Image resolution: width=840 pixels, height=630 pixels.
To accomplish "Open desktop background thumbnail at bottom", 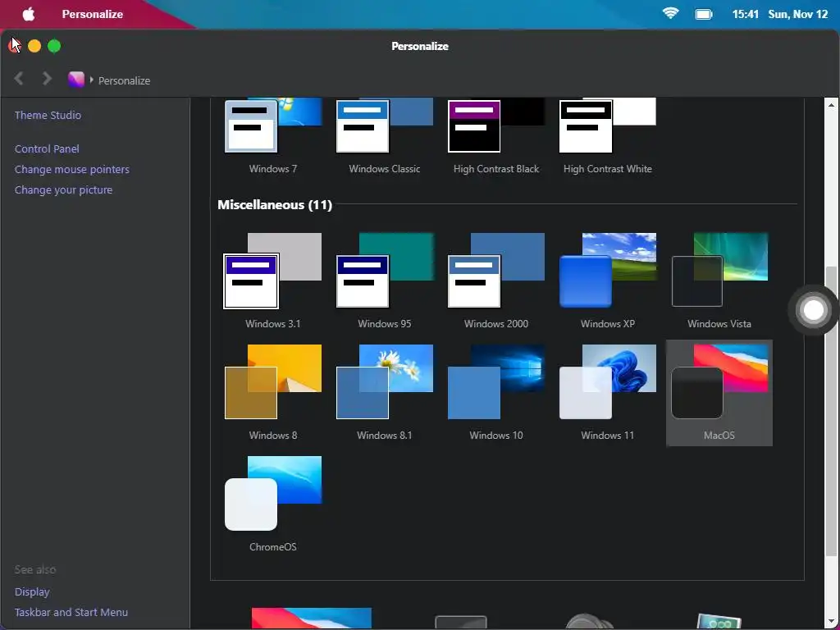I will point(311,619).
